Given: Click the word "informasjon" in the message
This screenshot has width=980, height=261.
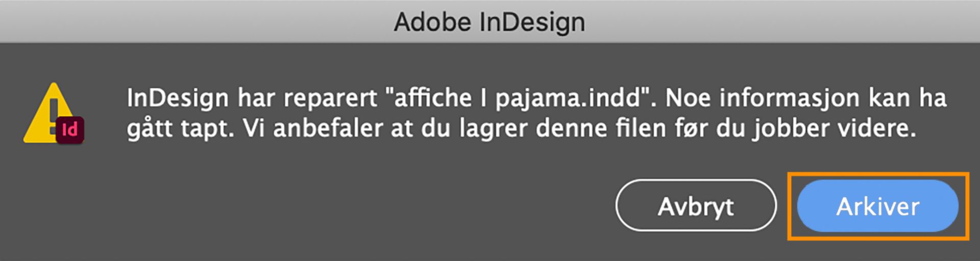Looking at the screenshot, I should [789, 97].
